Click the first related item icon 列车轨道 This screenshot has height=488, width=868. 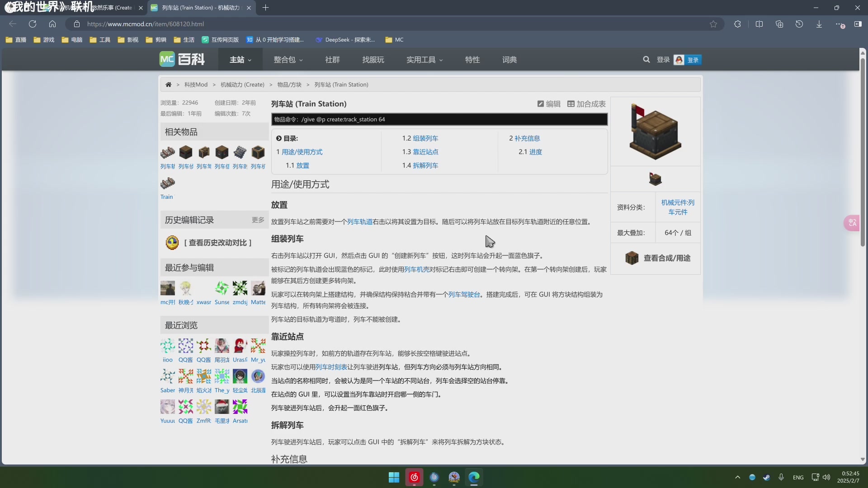(168, 153)
